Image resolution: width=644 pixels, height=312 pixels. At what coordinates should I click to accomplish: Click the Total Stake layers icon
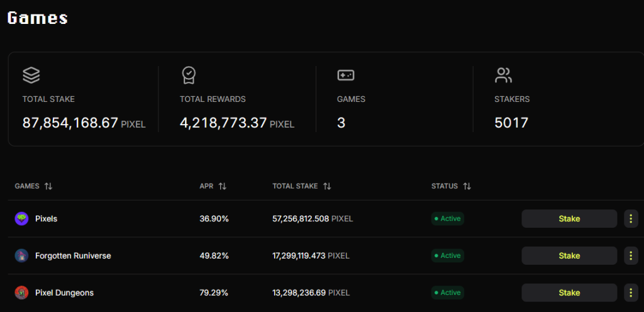click(31, 75)
